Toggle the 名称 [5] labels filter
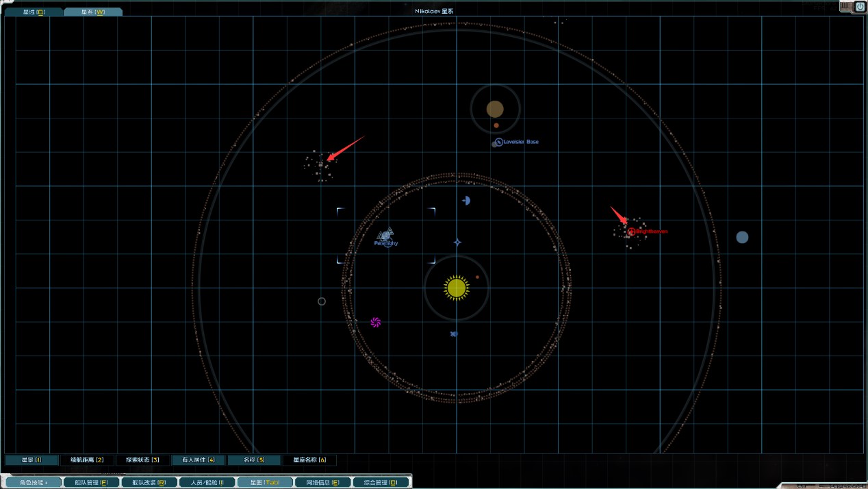Screen dimensions: 868x489 click(253, 460)
